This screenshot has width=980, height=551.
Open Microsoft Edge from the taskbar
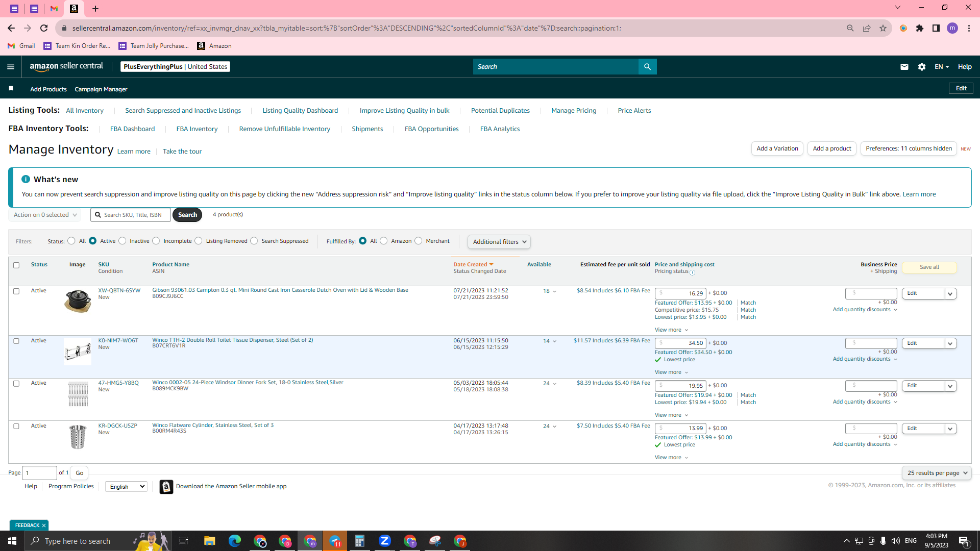(x=235, y=541)
